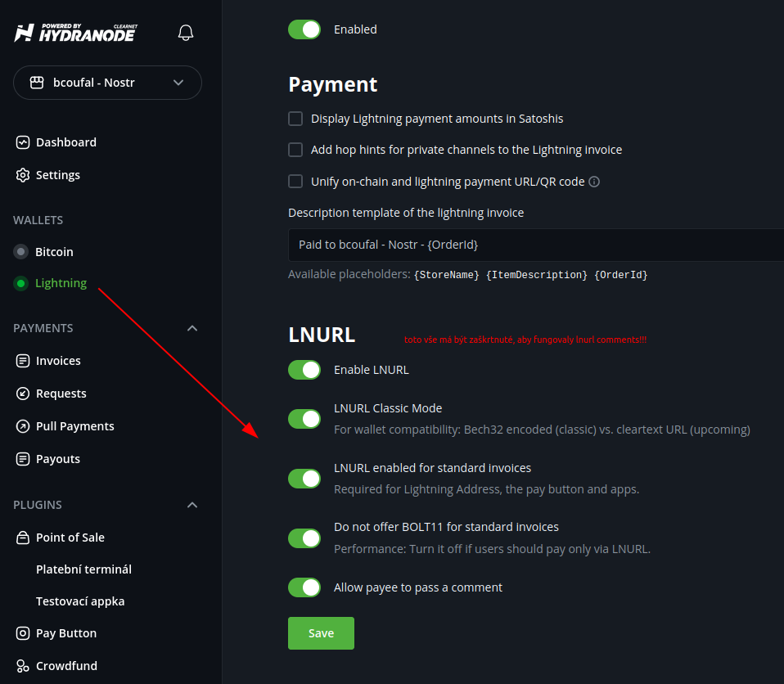Turn off Allow payee to pass a comment
Viewport: 784px width, 684px height.
click(x=304, y=587)
